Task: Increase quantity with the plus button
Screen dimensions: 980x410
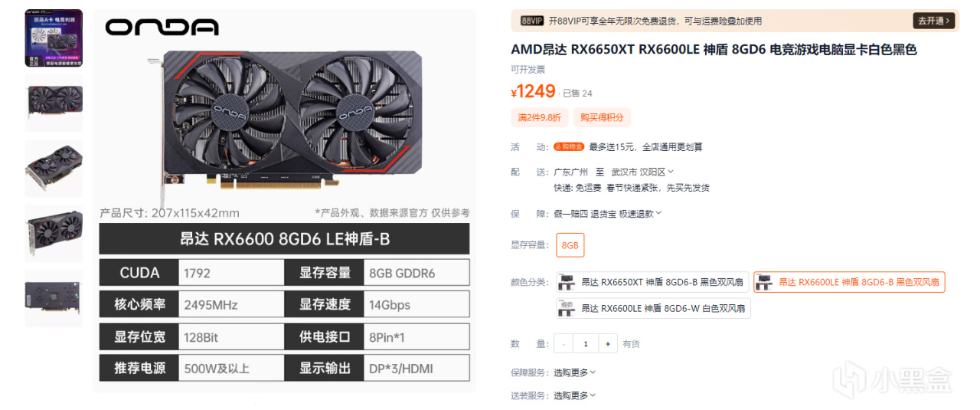Action: point(608,344)
